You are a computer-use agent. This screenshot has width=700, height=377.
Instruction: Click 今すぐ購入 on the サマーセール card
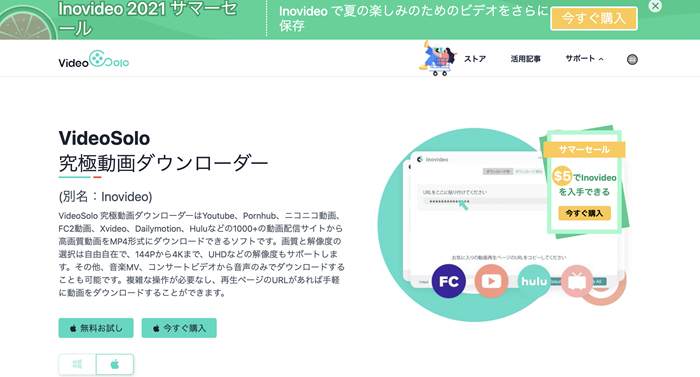coord(584,213)
